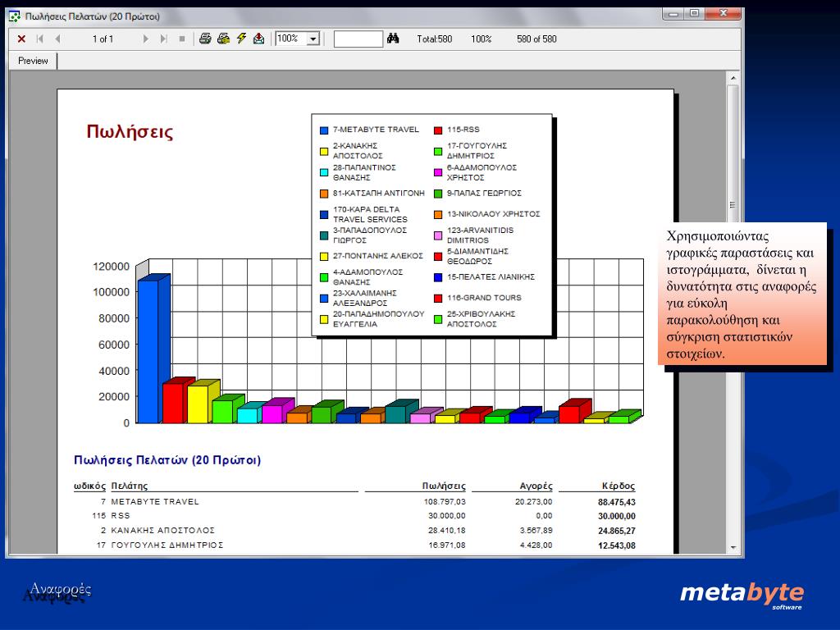Screen dimensions: 840x630
Task: Open the 100% zoom dropdown
Action: [x=313, y=39]
